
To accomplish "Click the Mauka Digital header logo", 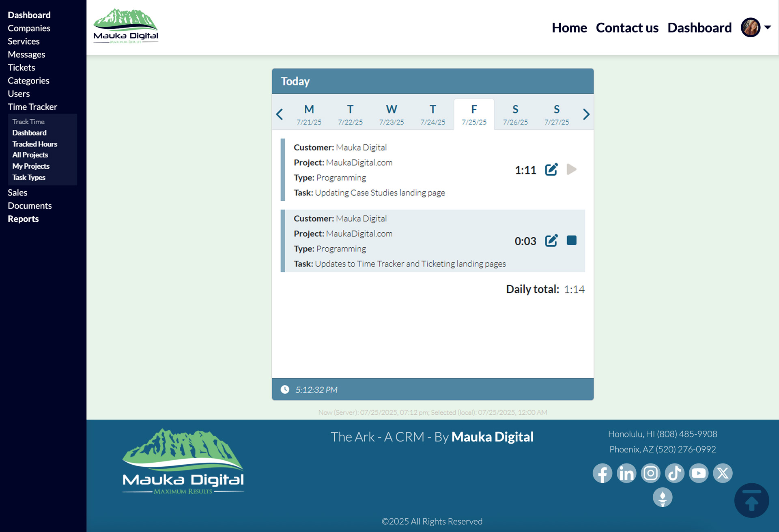I will pos(126,26).
